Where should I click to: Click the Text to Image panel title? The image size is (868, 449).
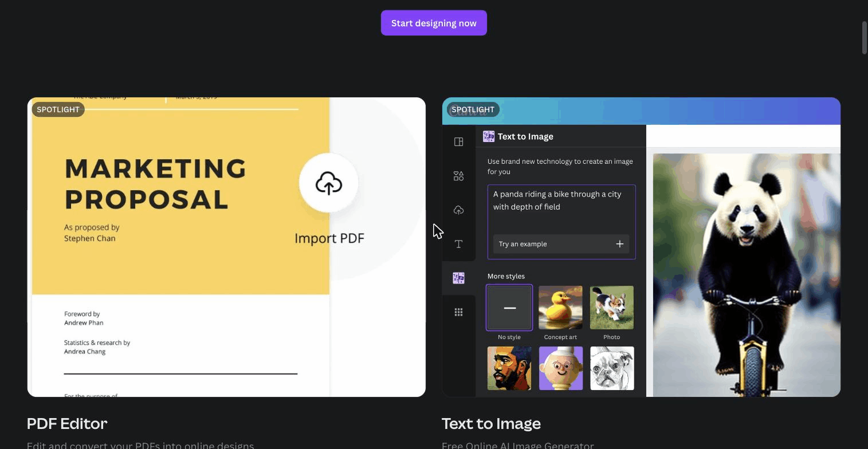(525, 136)
